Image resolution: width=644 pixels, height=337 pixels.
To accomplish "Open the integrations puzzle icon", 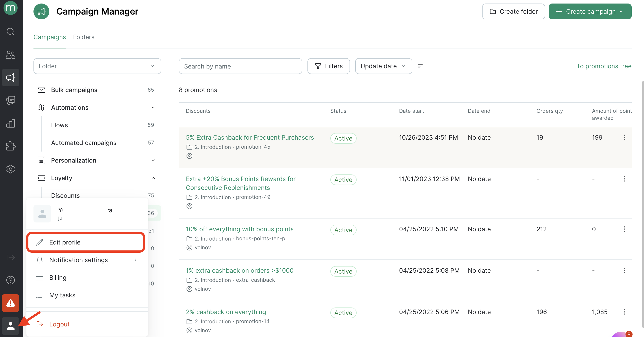I will (11, 146).
